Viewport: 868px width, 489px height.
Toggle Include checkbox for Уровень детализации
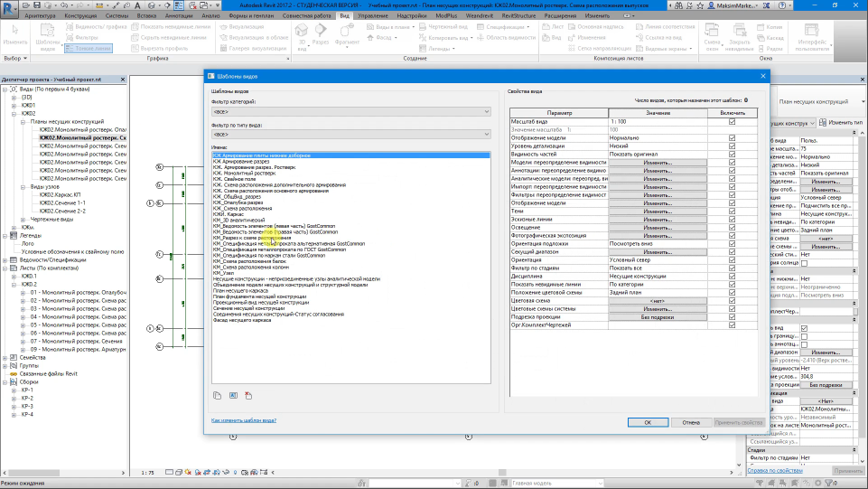(x=732, y=146)
